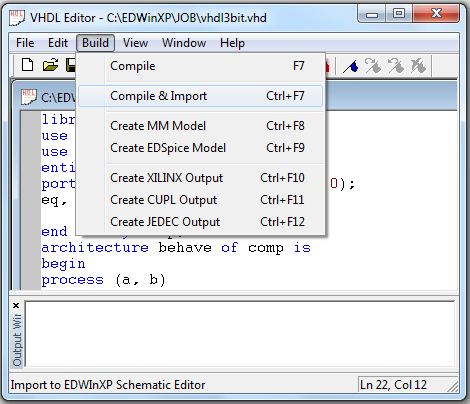470x404 pixels.
Task: Open the File menu
Action: coord(25,43)
